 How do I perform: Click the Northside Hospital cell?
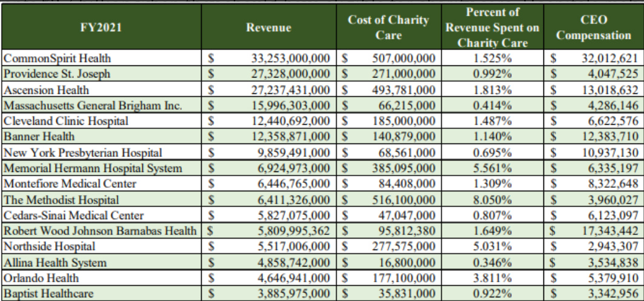101,246
